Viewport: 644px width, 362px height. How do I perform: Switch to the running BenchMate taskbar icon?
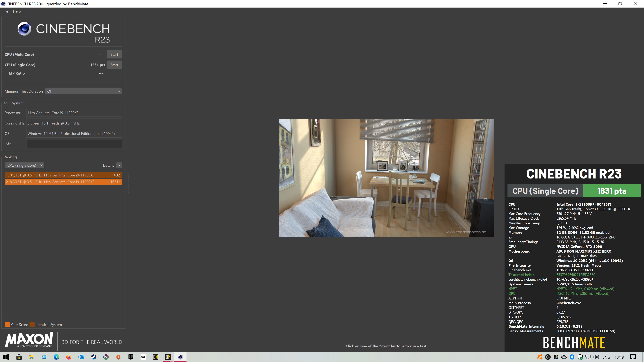[x=168, y=357]
